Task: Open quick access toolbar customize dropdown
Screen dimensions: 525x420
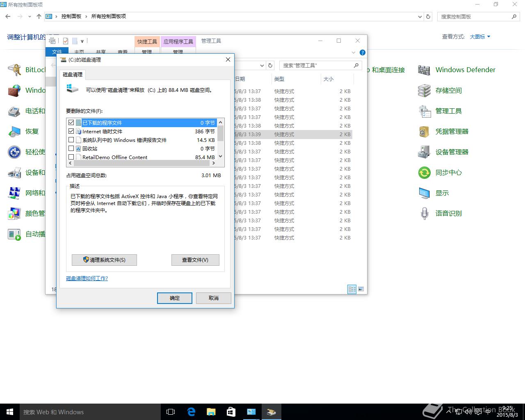Action: point(82,41)
